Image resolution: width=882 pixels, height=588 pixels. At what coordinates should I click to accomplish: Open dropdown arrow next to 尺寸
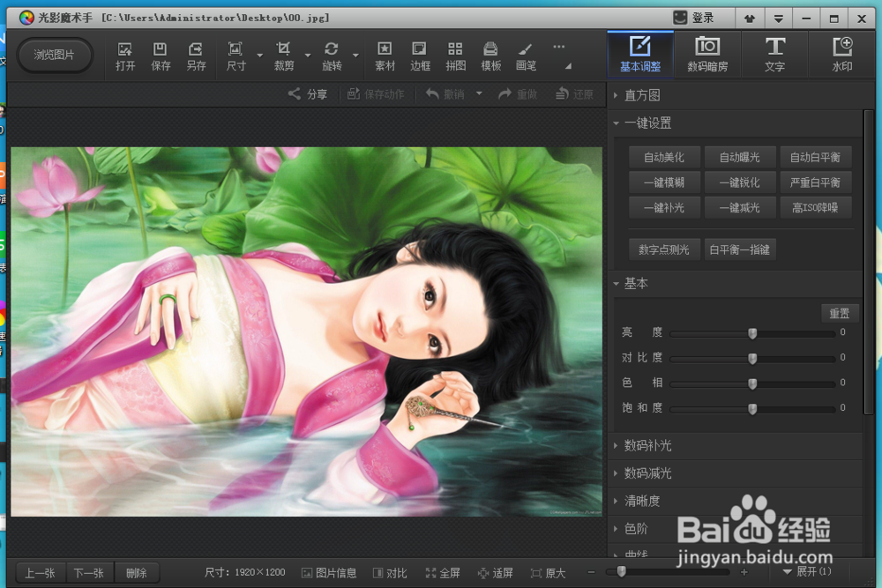tap(260, 55)
